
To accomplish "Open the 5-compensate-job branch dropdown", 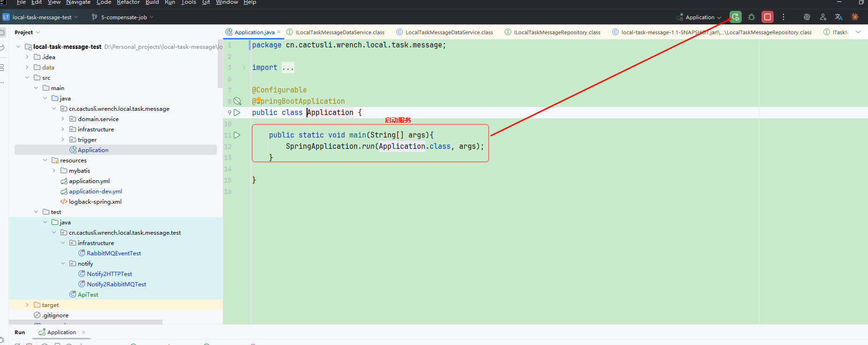I will pyautogui.click(x=123, y=17).
